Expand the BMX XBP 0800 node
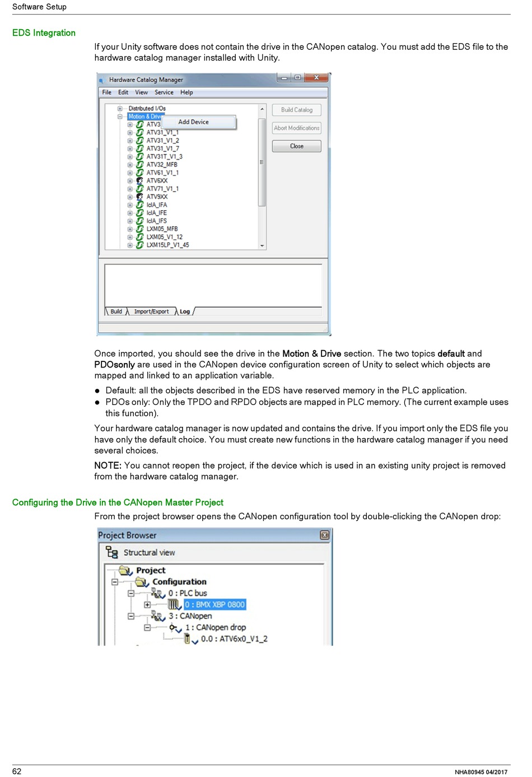532x777 pixels. pyautogui.click(x=147, y=604)
